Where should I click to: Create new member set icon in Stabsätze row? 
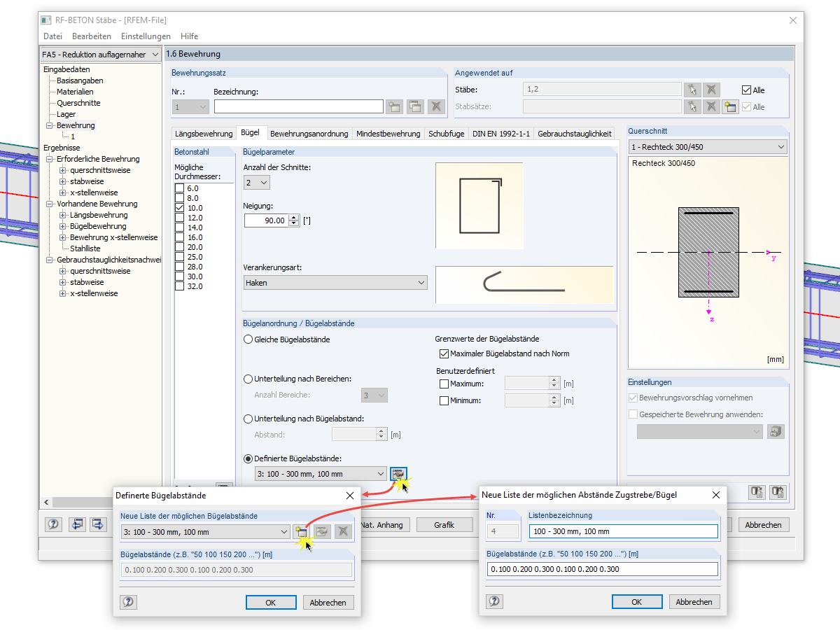point(730,106)
